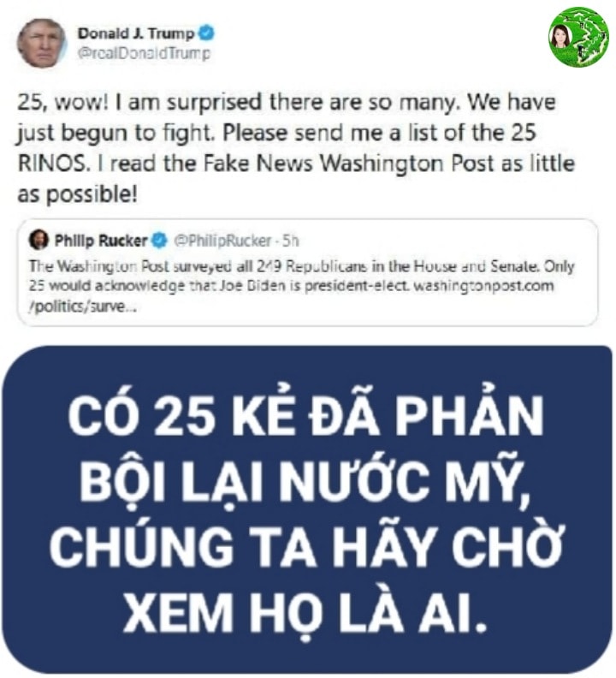
Task: Open the quoted tweet's body text
Action: [302, 286]
